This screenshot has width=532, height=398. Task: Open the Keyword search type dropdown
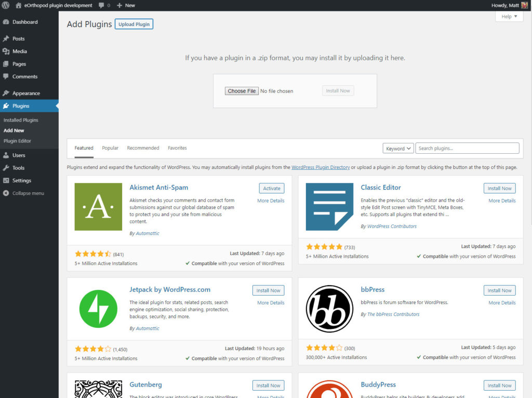pos(398,148)
